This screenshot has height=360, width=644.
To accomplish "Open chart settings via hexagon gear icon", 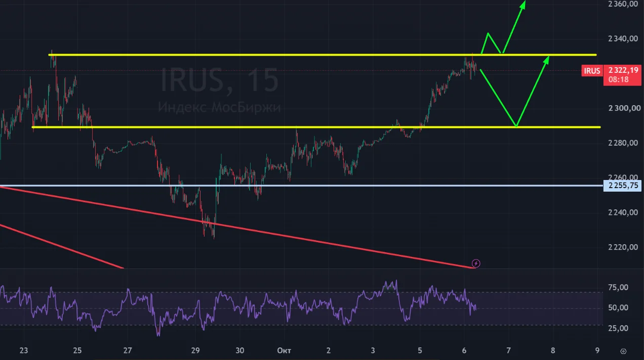I will pyautogui.click(x=624, y=350).
